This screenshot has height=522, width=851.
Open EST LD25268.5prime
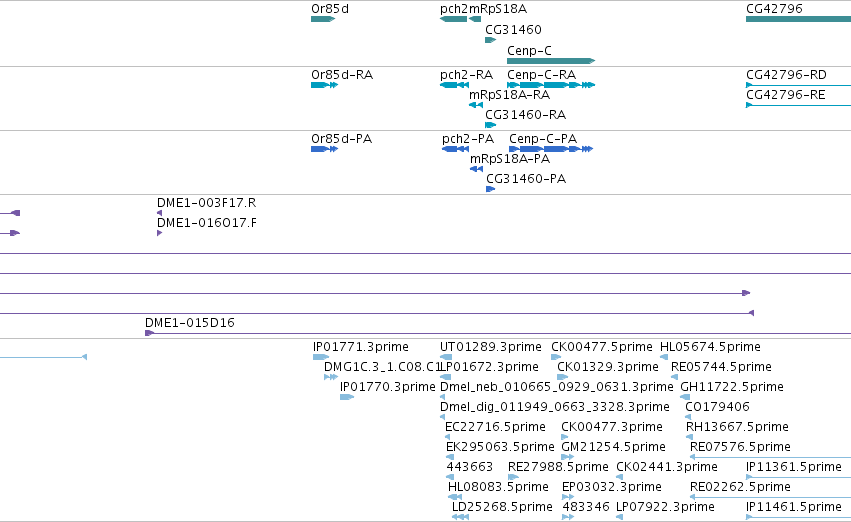(x=460, y=517)
